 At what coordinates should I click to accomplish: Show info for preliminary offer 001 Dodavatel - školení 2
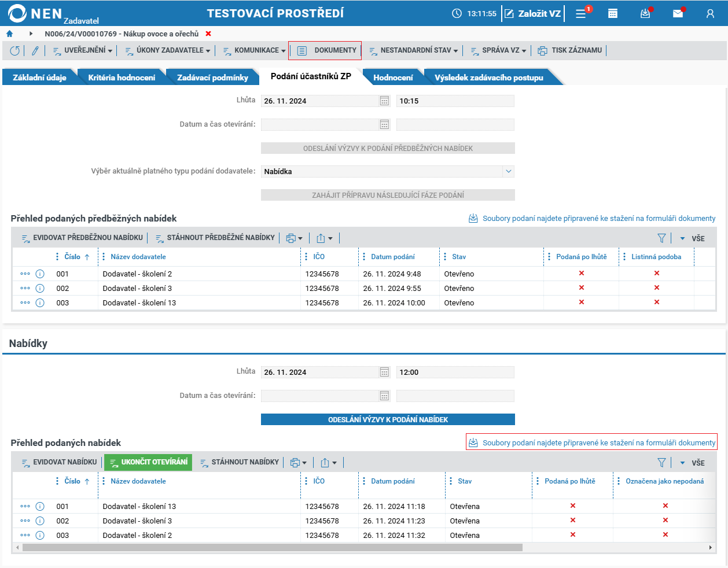40,274
